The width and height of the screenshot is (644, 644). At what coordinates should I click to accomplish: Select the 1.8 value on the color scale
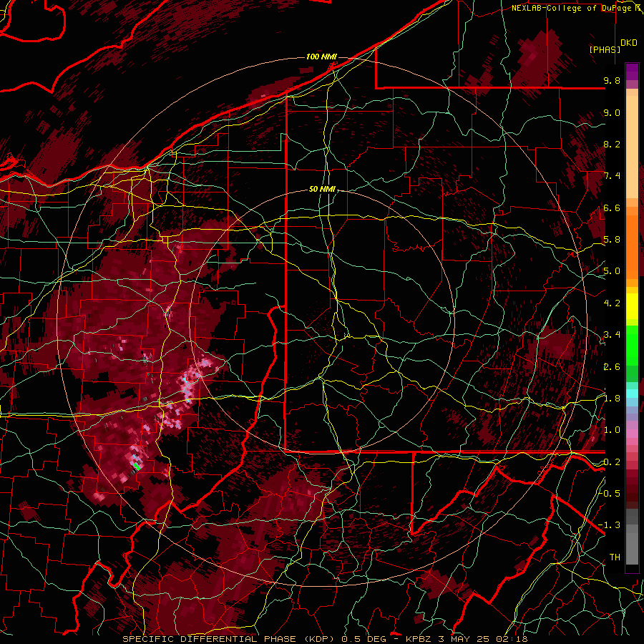612,399
